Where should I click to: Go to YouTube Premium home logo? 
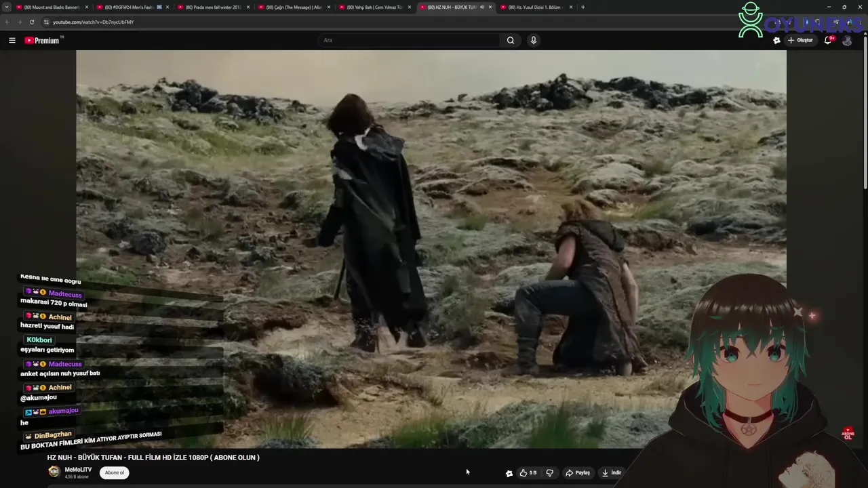click(x=42, y=40)
